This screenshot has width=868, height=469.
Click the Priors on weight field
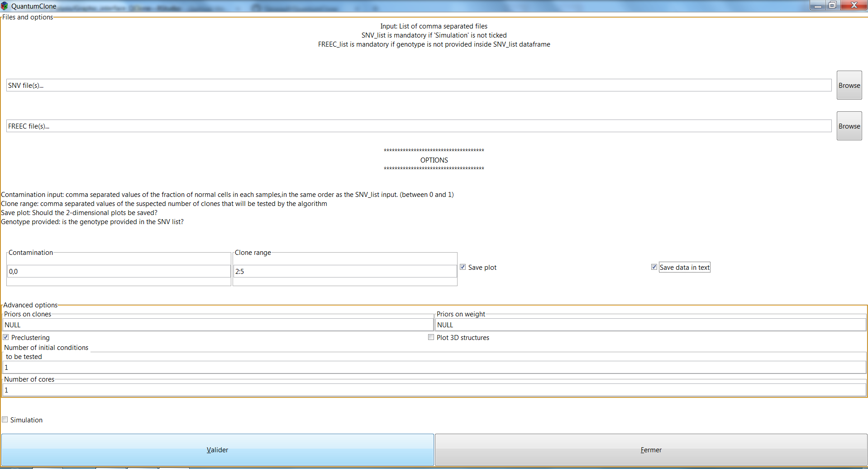(650, 325)
